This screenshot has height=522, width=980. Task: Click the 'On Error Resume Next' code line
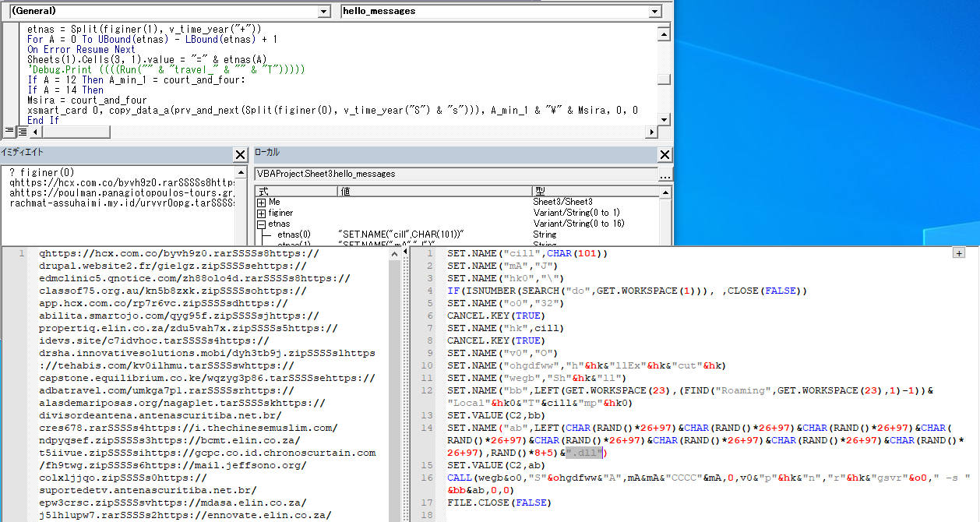pyautogui.click(x=81, y=49)
